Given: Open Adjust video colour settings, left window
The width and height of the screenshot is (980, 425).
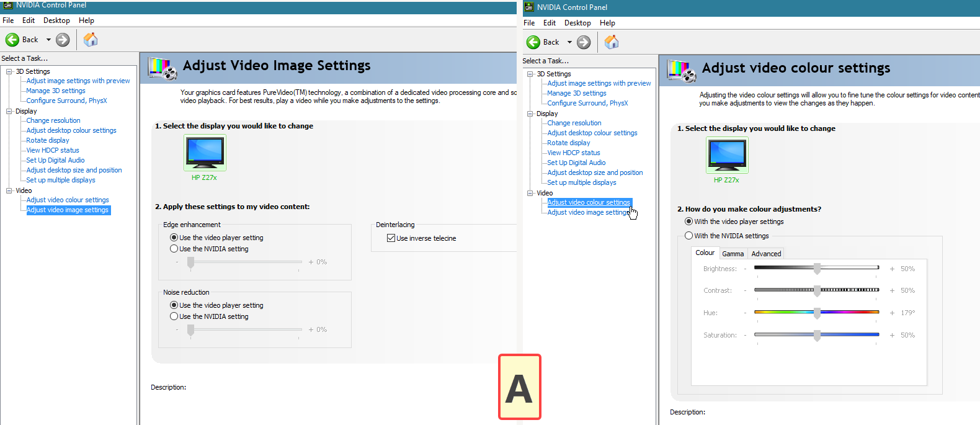Looking at the screenshot, I should [x=68, y=200].
